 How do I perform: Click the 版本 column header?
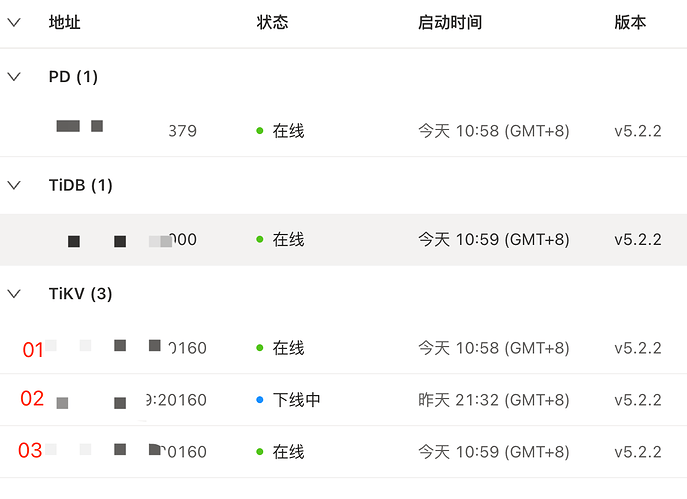coord(630,23)
